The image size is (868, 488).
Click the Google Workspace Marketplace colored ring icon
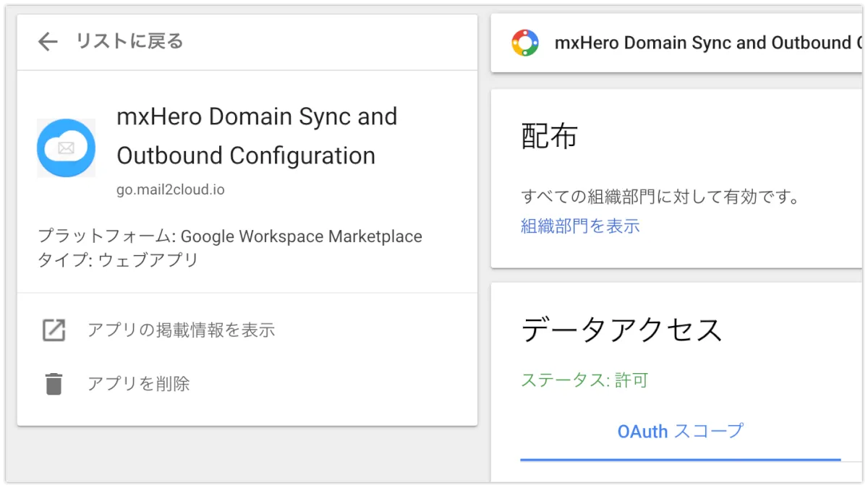[x=524, y=43]
